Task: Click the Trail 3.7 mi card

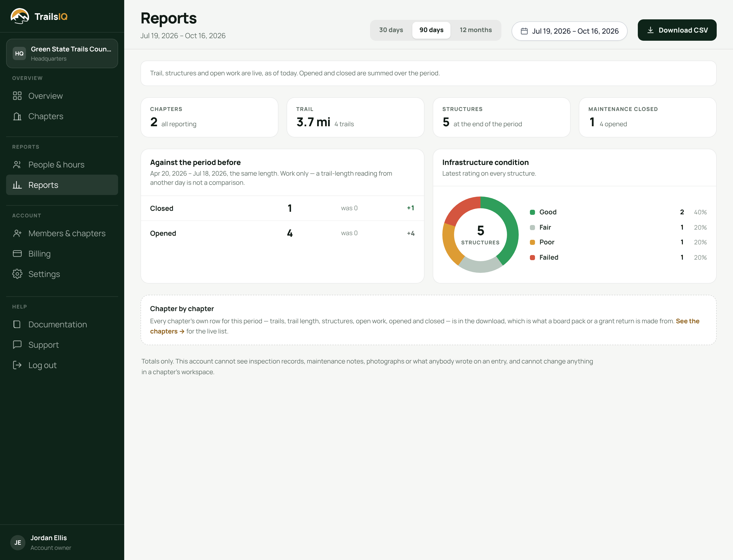Action: pyautogui.click(x=355, y=117)
